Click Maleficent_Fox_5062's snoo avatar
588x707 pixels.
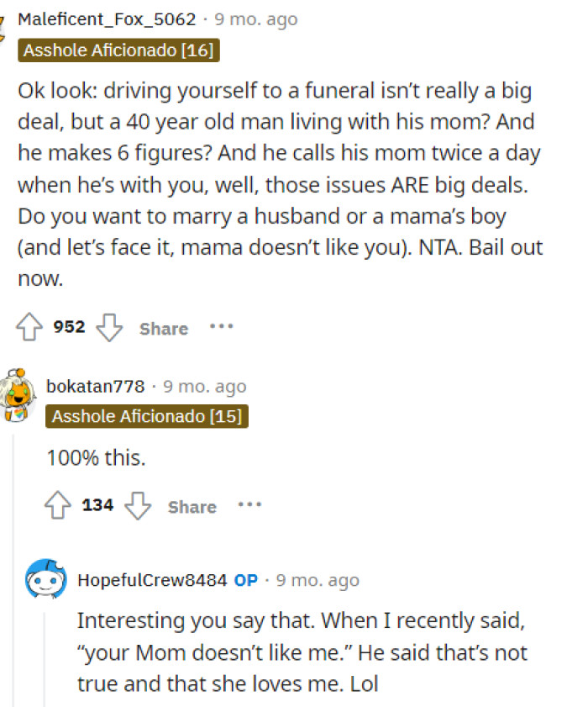point(4,25)
